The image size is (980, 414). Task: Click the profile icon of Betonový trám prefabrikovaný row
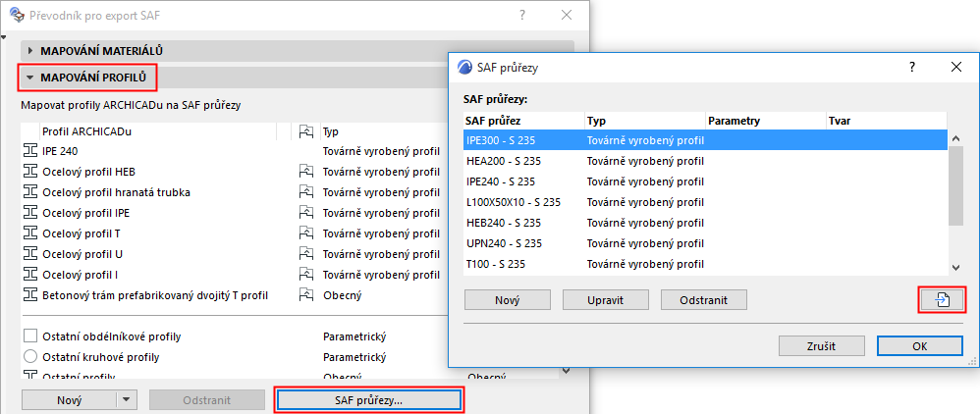[x=30, y=294]
